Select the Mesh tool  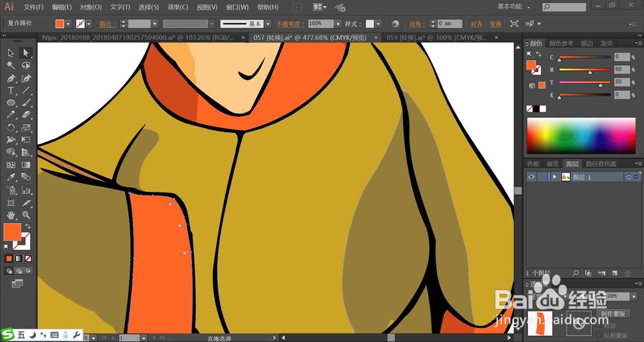click(x=11, y=165)
